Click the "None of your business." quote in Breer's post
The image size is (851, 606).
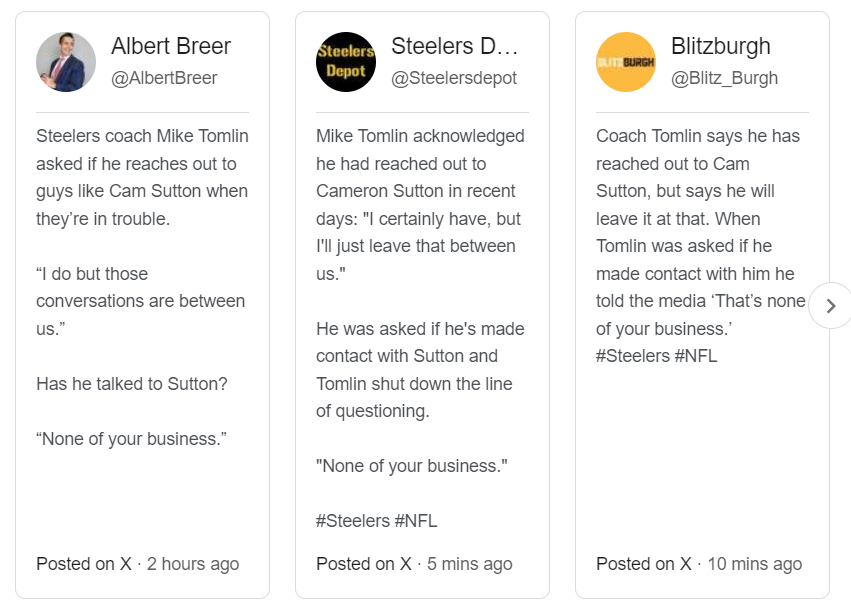tap(131, 439)
